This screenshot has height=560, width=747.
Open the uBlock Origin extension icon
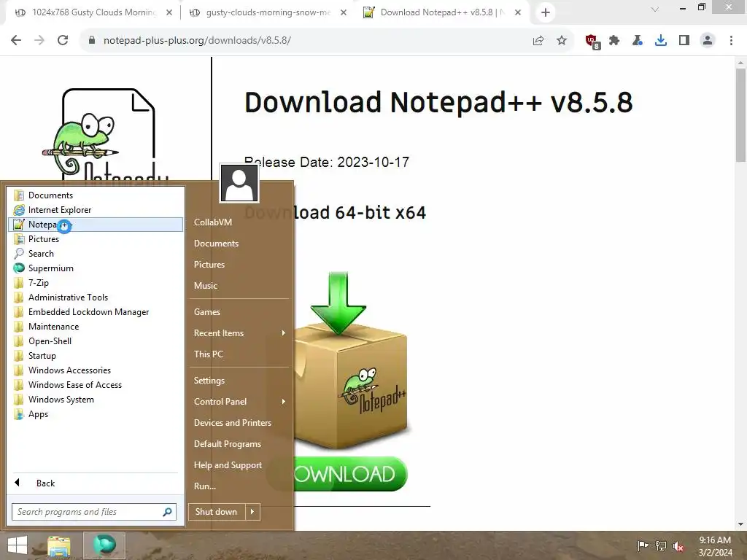pyautogui.click(x=592, y=42)
